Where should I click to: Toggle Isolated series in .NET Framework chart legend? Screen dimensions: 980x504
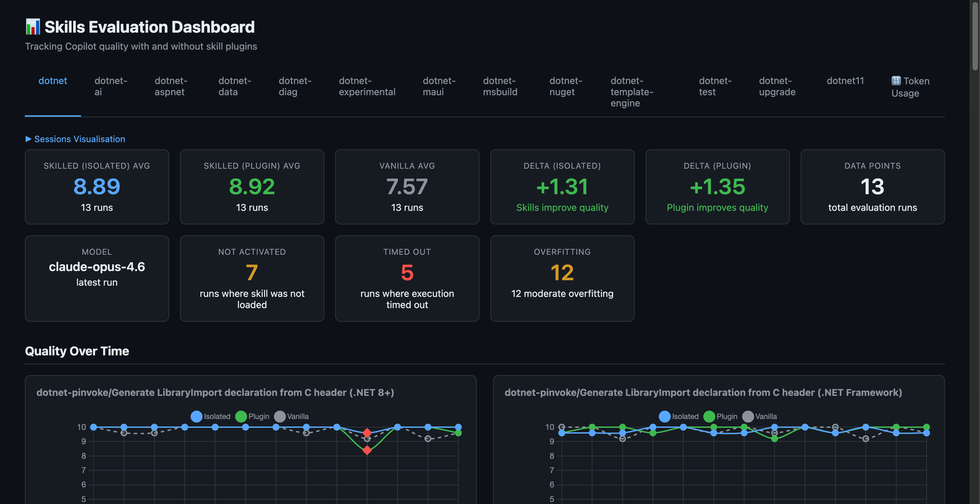coord(679,416)
